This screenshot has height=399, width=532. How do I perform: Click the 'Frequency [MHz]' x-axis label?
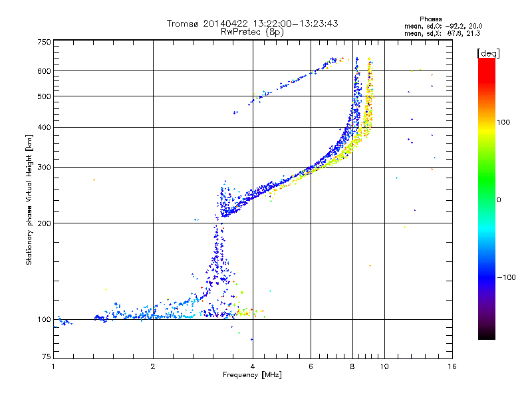[252, 375]
